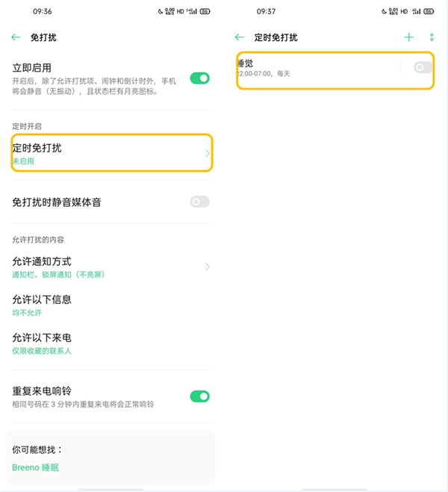Expand 允许通知方式 chevron arrow
The height and width of the screenshot is (492, 448).
[x=208, y=267]
